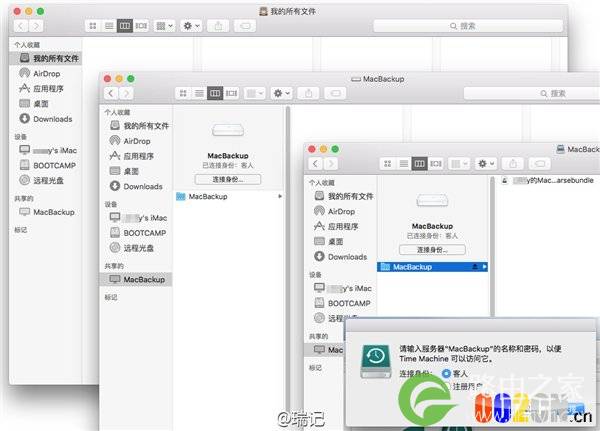Click share button in 我的所有文件 window
600x431 pixels.
(218, 26)
